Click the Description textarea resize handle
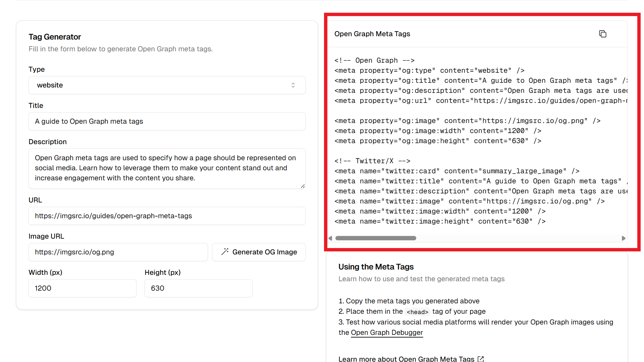 tap(303, 186)
